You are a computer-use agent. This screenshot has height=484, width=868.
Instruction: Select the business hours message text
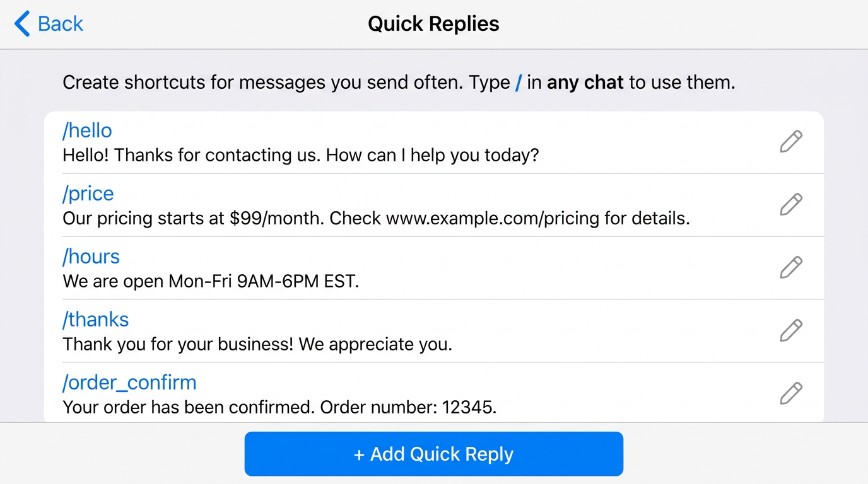tap(210, 281)
